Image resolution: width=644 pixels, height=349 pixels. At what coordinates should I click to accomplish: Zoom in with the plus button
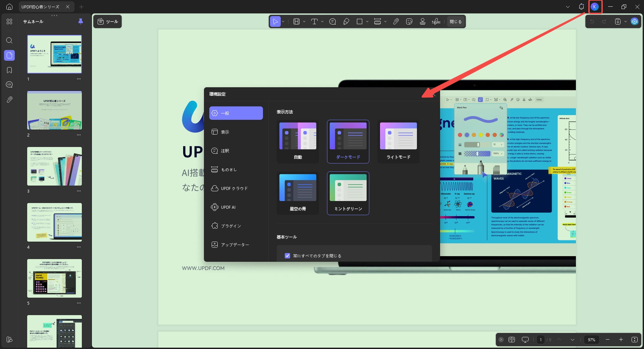coord(621,340)
